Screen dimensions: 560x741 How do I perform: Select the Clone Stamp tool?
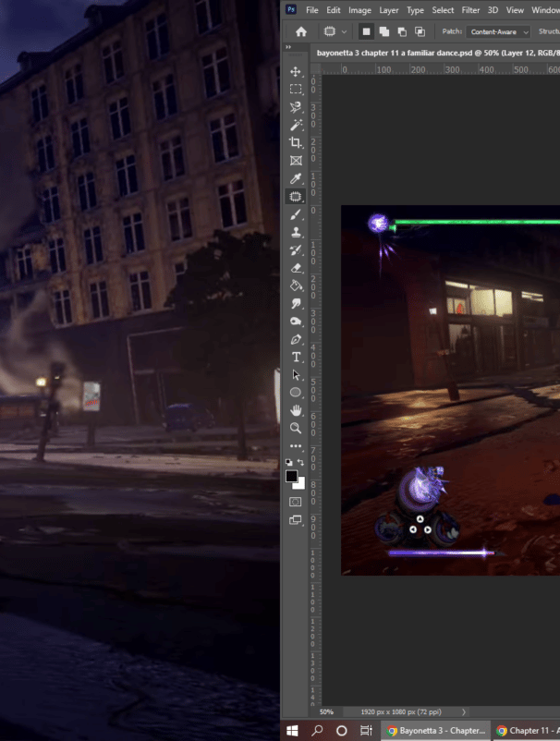click(296, 232)
